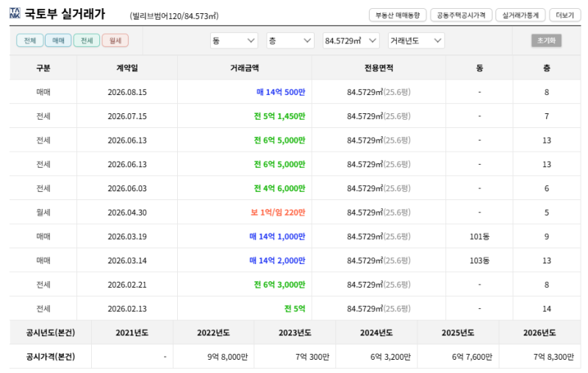Click official price 7억 300만
Viewport: 588px width, 373px height.
[x=312, y=357]
